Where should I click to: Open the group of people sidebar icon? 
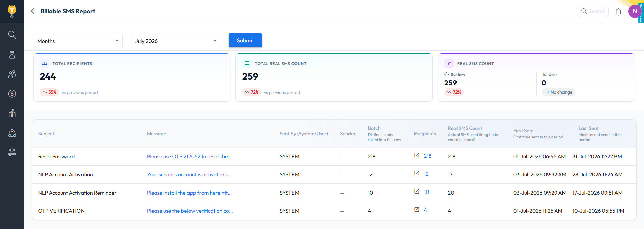(x=12, y=74)
